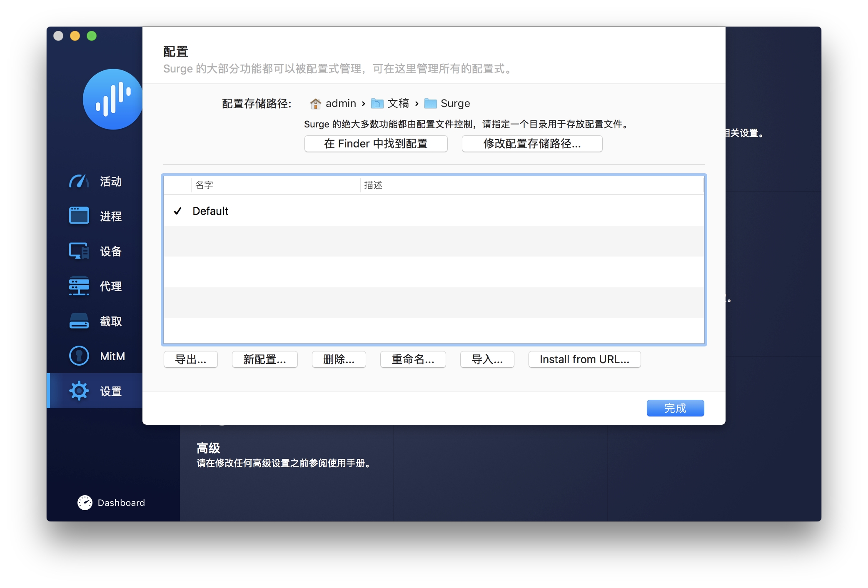Open the Proxy server icon
The width and height of the screenshot is (868, 588).
(79, 286)
